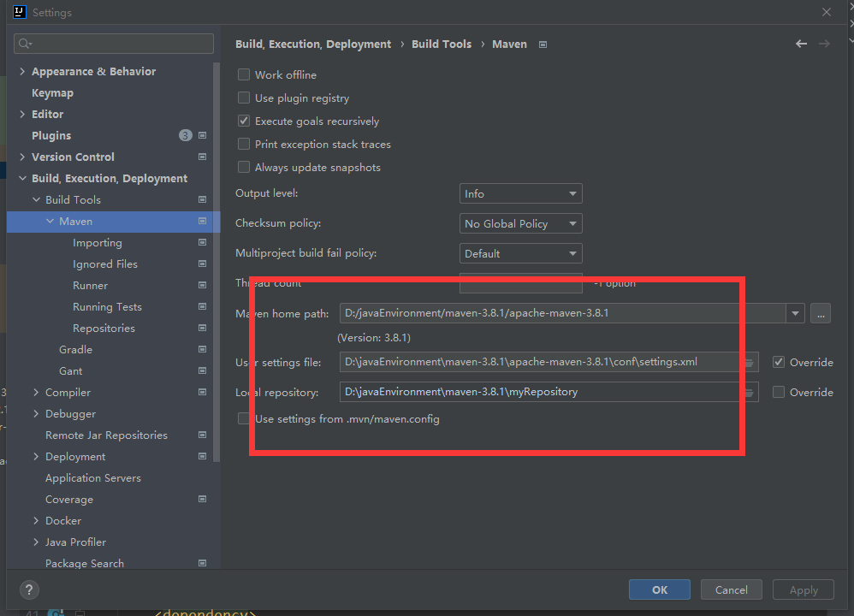Click the forward navigation arrow

[824, 44]
